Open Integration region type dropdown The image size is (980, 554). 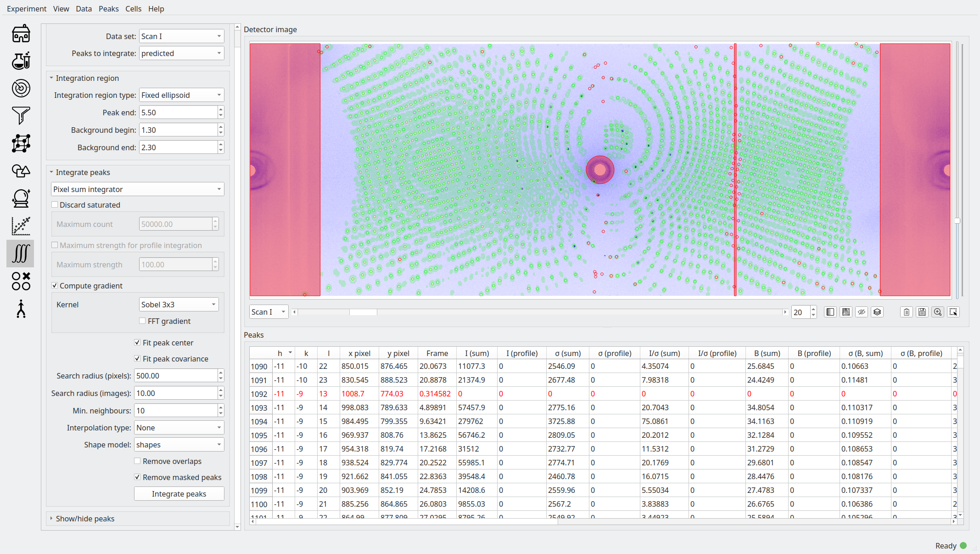point(181,95)
